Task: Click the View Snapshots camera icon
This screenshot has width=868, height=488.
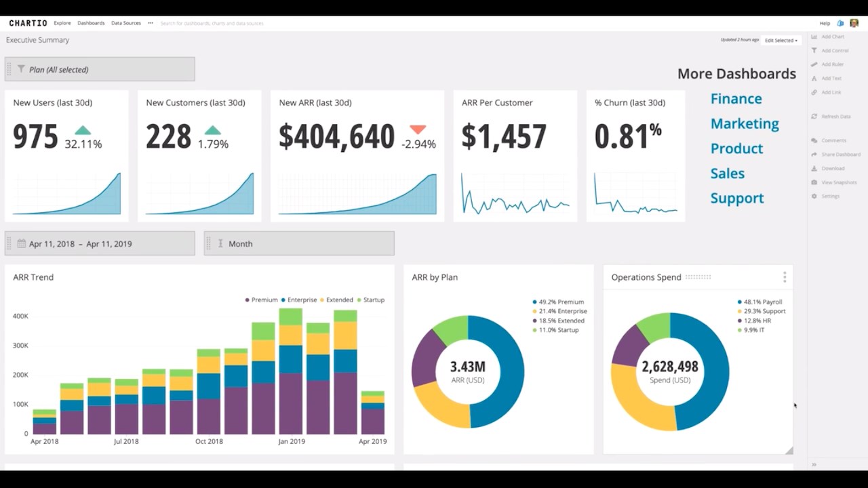Action: 814,182
